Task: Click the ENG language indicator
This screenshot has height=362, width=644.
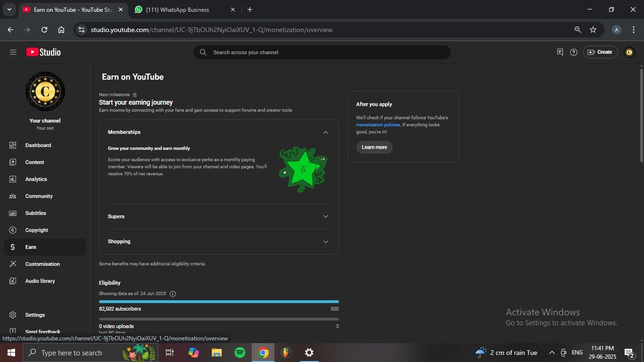Action: pyautogui.click(x=577, y=353)
